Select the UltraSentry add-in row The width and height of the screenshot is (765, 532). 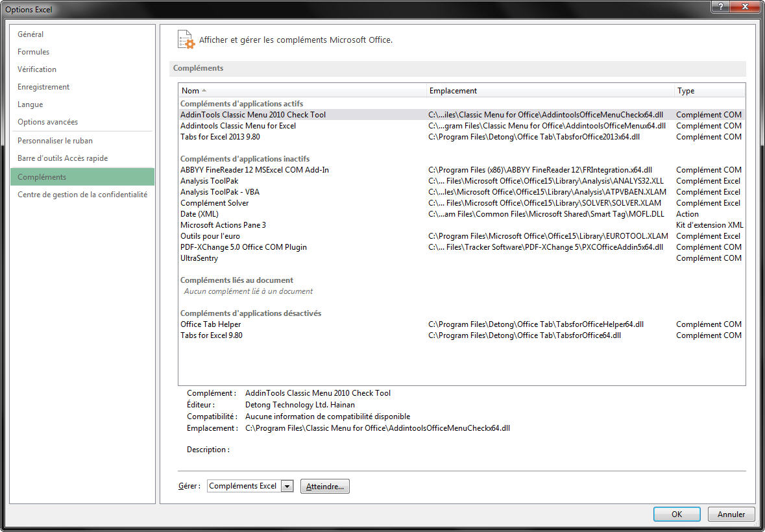click(461, 258)
